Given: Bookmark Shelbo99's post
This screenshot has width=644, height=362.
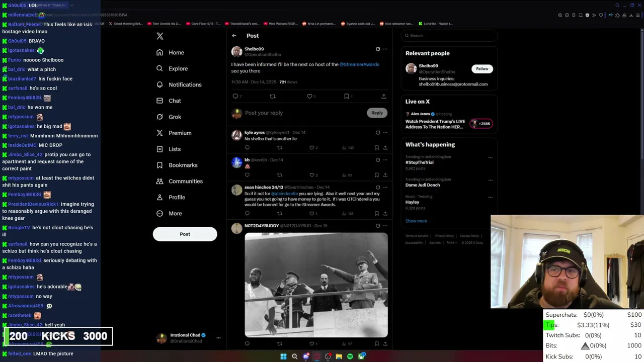Looking at the screenshot, I should point(347,96).
